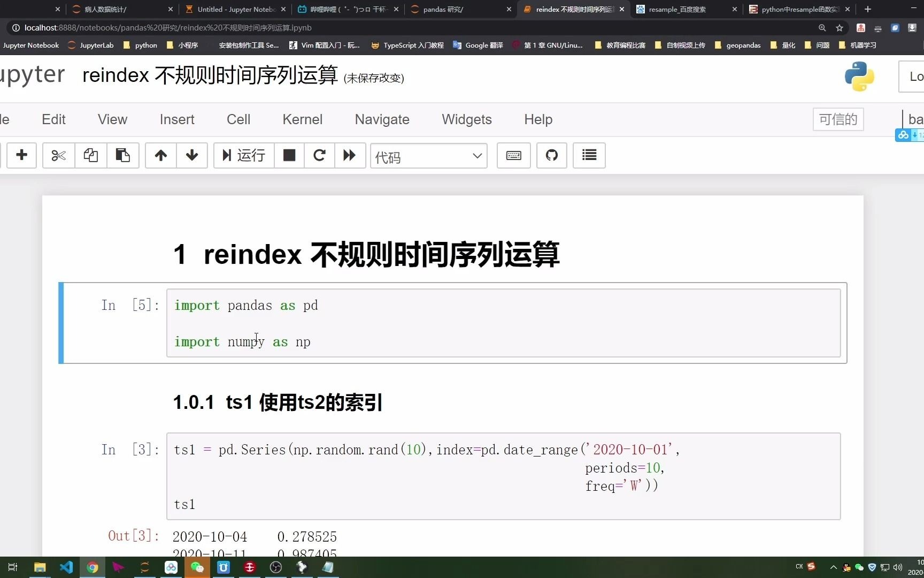Image resolution: width=924 pixels, height=578 pixels.
Task: Click inside the ts1 Series code cell
Action: pos(503,476)
